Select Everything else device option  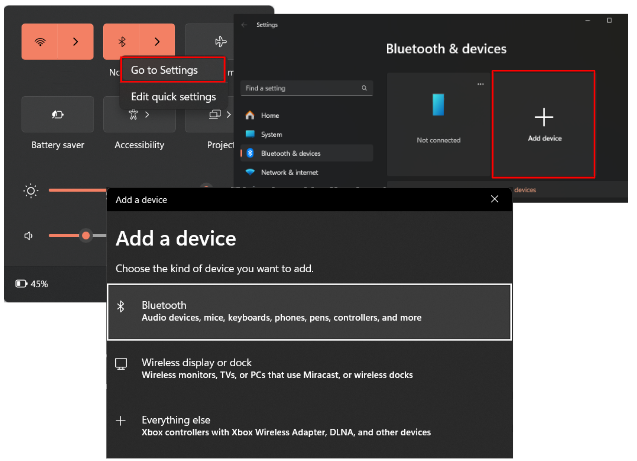[309, 426]
